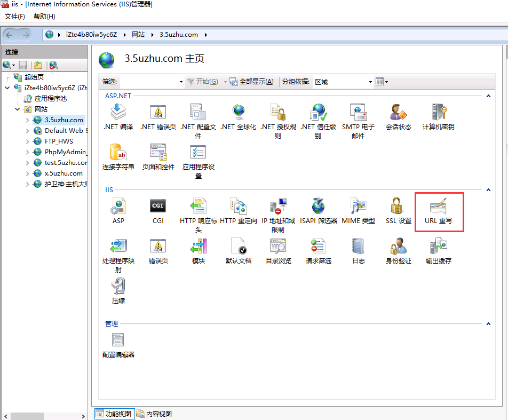Viewport: 508px width, 420px height.
Task: Collapse the ASP.NET group section
Action: 488,96
